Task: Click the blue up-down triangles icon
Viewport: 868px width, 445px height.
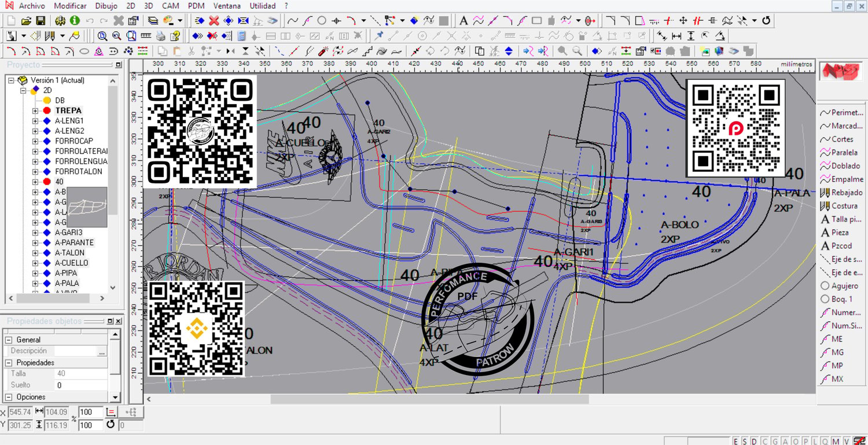Action: click(509, 51)
